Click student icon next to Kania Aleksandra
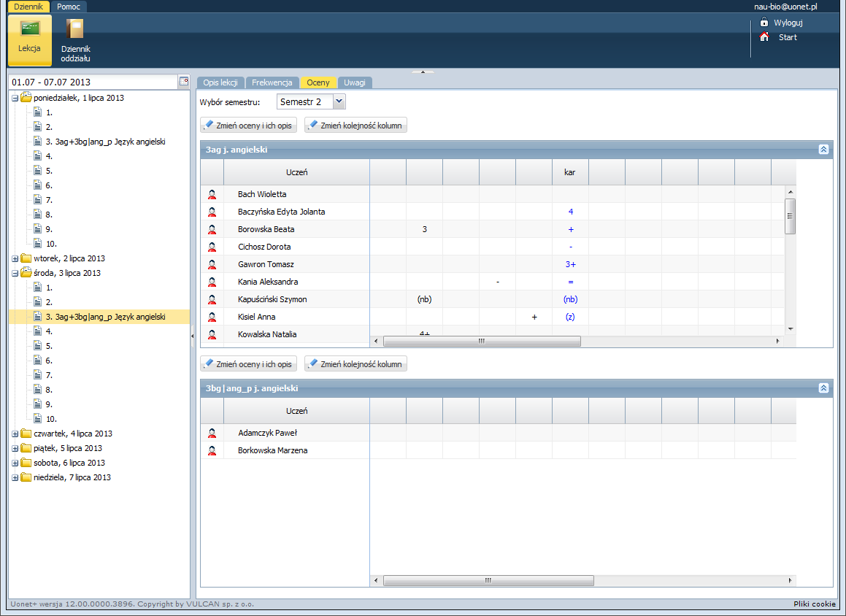The width and height of the screenshot is (846, 616). point(212,282)
